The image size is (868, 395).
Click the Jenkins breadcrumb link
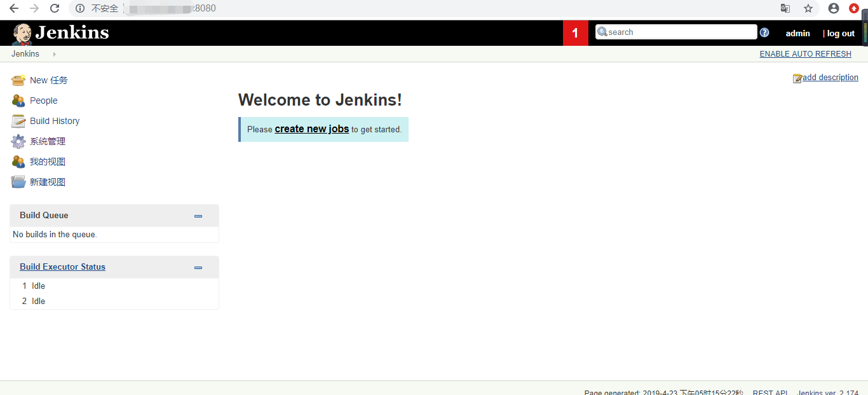[25, 54]
